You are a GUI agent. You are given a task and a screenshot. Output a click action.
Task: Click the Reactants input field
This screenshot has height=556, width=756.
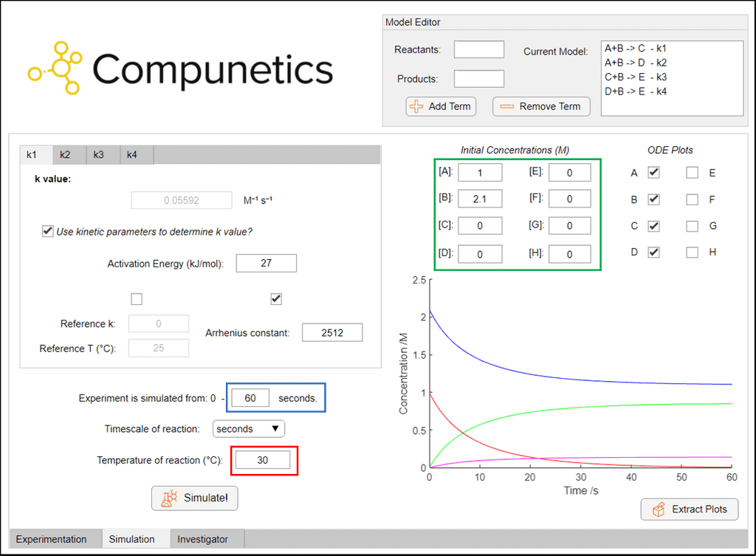(x=478, y=49)
